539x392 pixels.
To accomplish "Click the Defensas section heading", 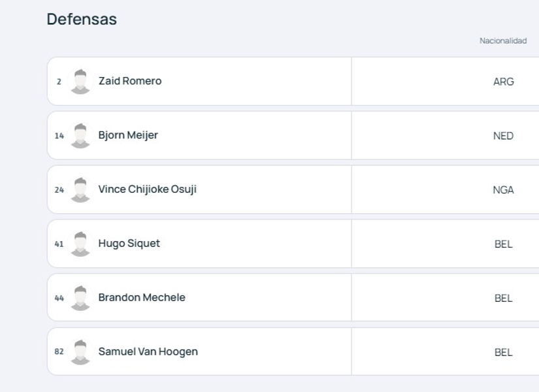I will click(82, 20).
